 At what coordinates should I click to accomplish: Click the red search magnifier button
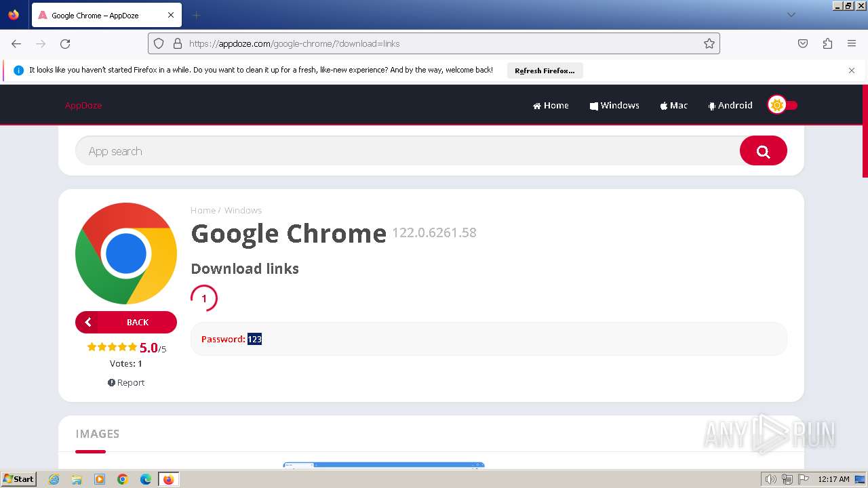[x=763, y=150]
